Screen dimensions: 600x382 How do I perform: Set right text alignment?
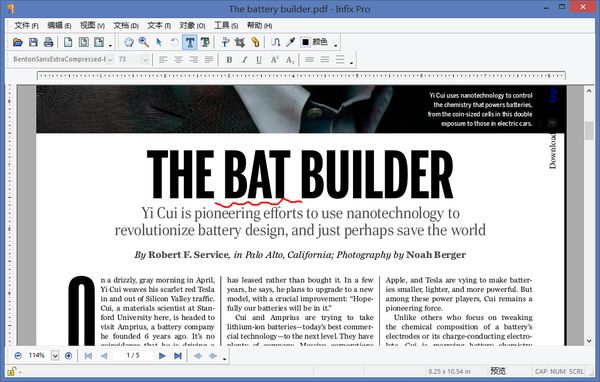click(x=194, y=60)
